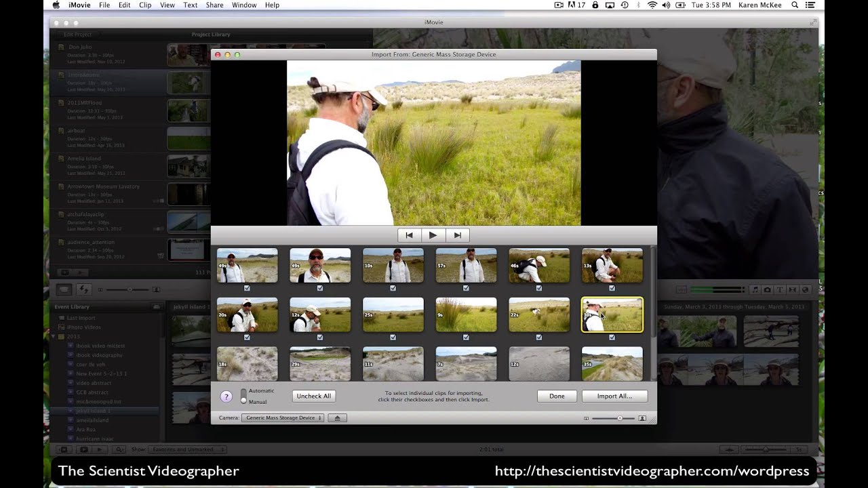The width and height of the screenshot is (868, 488).
Task: Click the keyword filter magnifier button
Action: tap(119, 449)
